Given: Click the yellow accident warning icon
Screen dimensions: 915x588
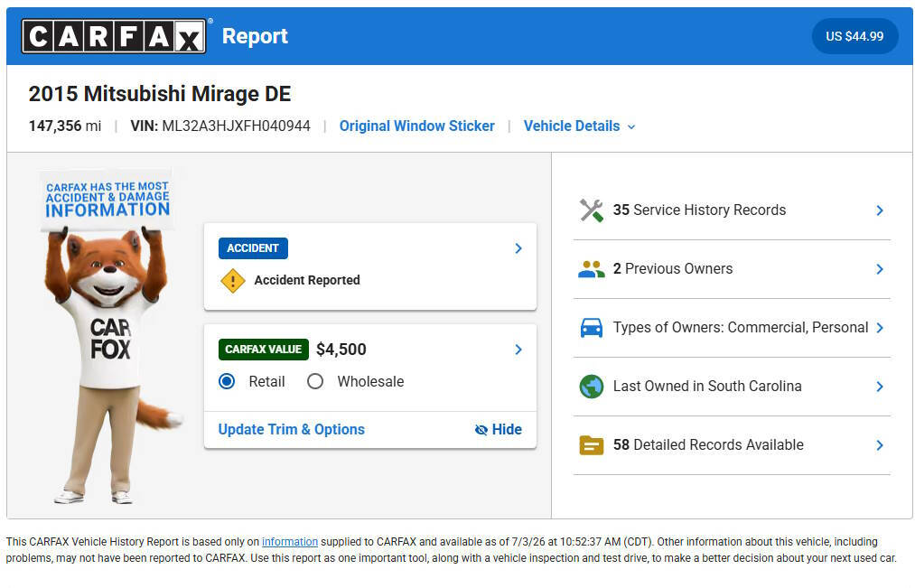Looking at the screenshot, I should 233,281.
